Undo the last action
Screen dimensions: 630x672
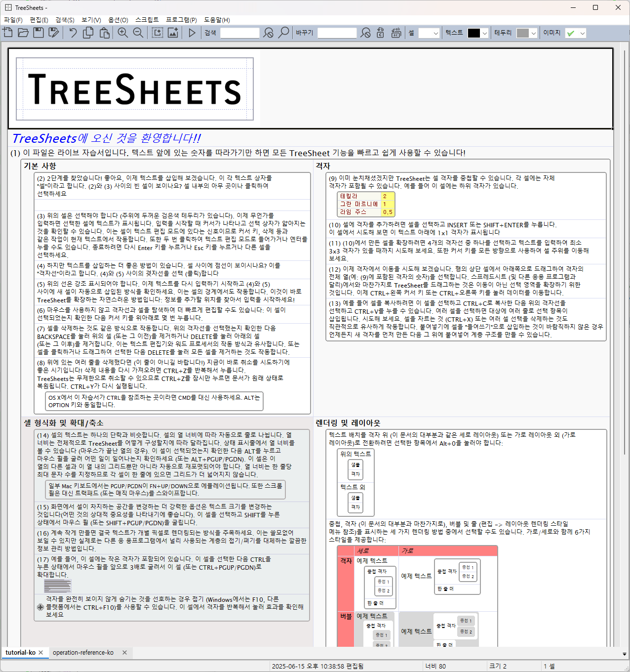tap(73, 33)
